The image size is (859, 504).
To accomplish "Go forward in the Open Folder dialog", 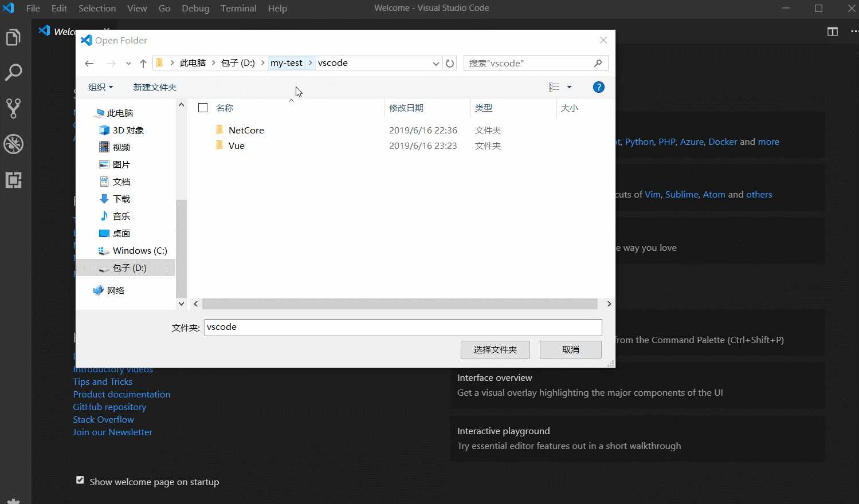I will (111, 64).
